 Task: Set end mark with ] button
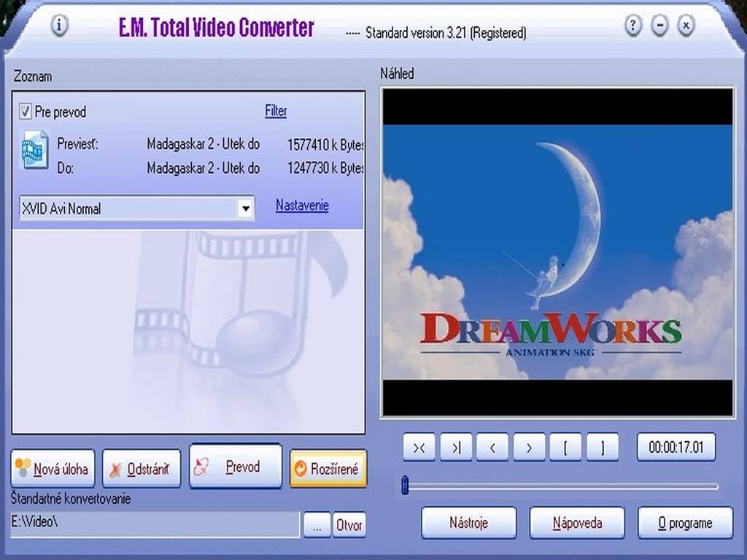pyautogui.click(x=603, y=448)
